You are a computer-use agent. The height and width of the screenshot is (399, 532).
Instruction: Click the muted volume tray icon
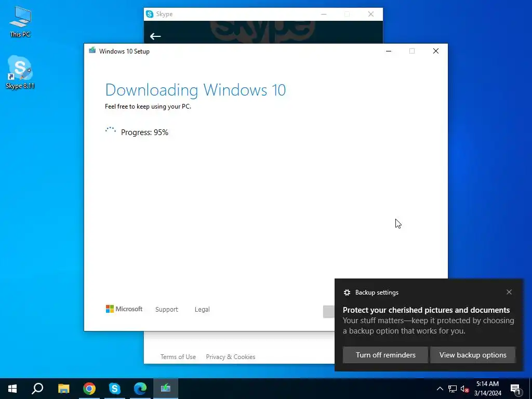(x=464, y=389)
